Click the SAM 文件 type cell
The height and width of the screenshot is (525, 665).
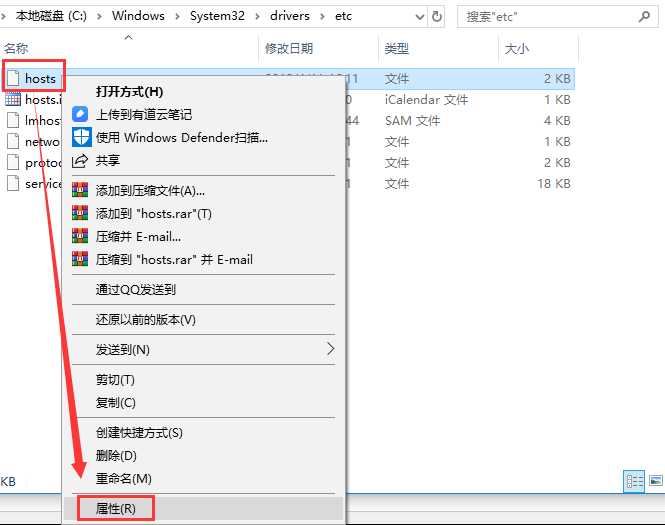point(412,120)
